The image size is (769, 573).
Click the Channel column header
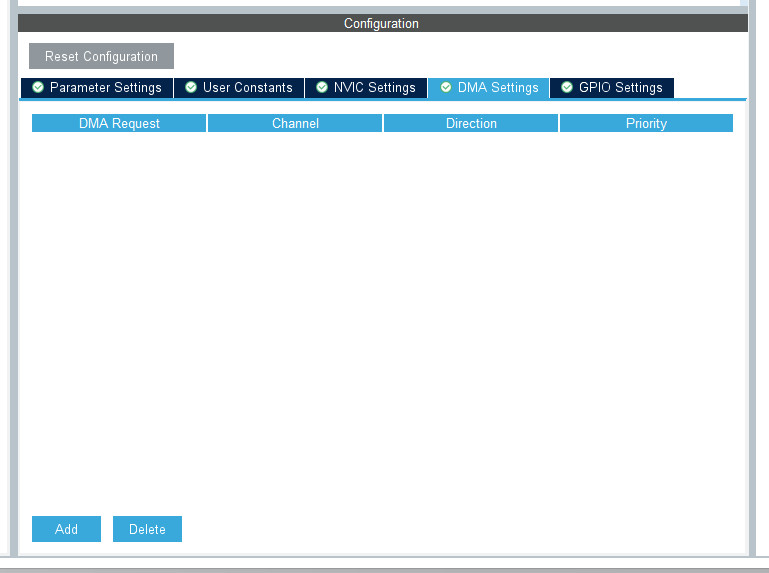coord(295,123)
